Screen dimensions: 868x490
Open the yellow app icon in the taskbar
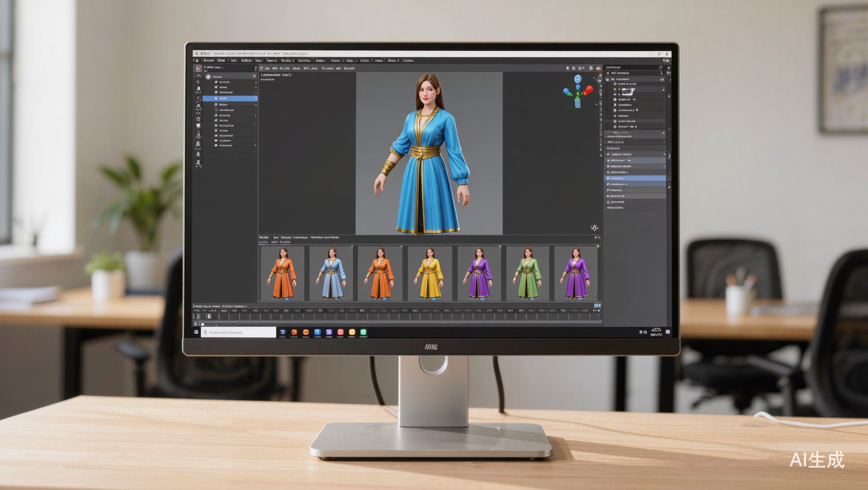click(x=352, y=332)
